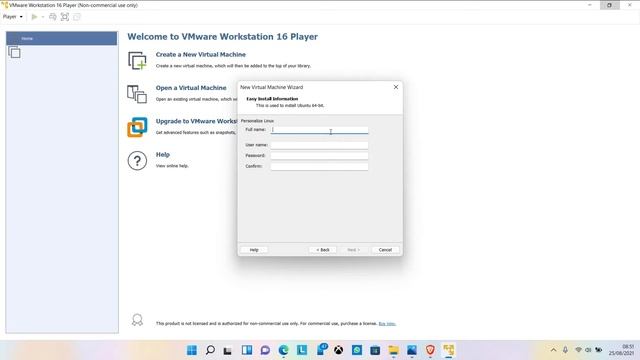Open the Player dropdown menu
Screen dimensions: 640x360
(x=13, y=17)
